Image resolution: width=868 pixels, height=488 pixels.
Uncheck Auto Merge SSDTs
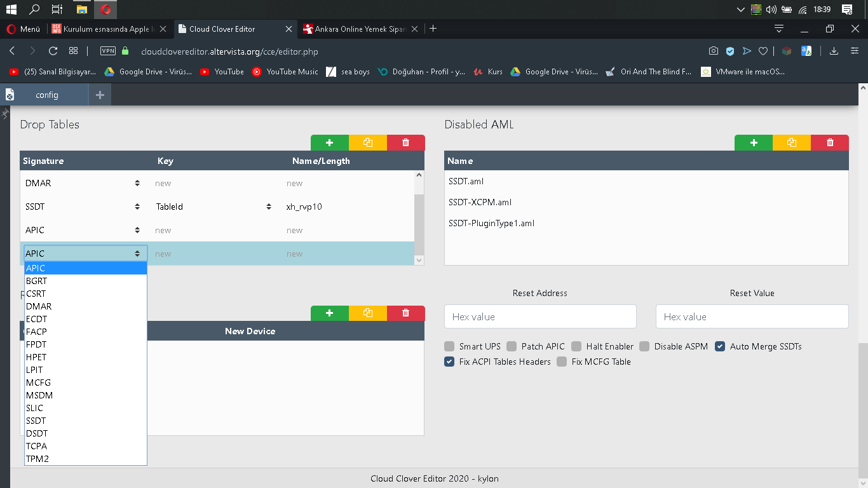720,346
